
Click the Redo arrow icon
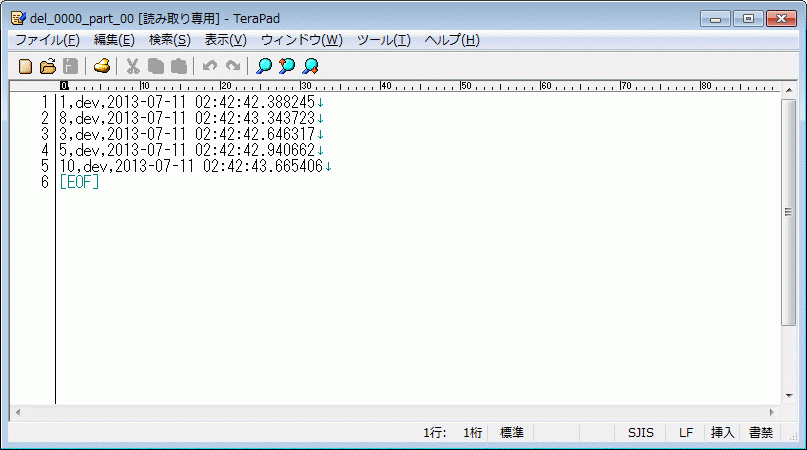click(x=233, y=66)
